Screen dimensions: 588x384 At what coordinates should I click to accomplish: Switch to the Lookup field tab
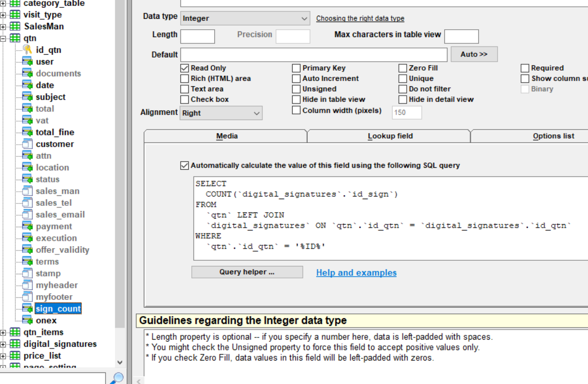(389, 136)
